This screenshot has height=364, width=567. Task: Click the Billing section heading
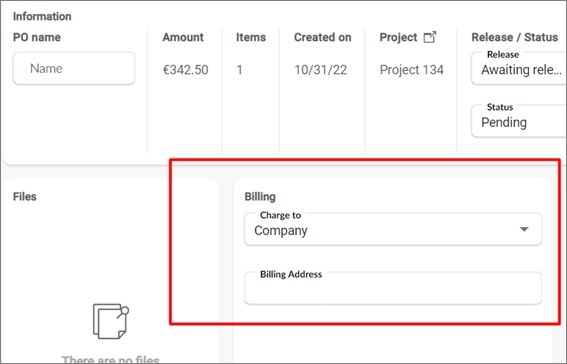click(260, 197)
